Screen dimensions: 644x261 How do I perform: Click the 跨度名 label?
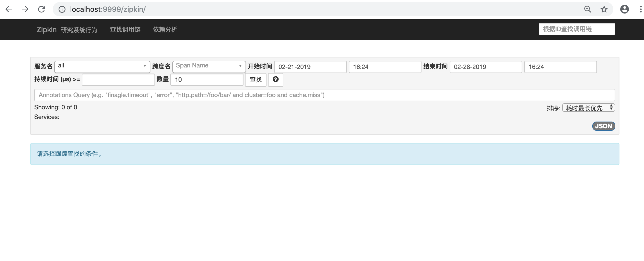click(161, 66)
